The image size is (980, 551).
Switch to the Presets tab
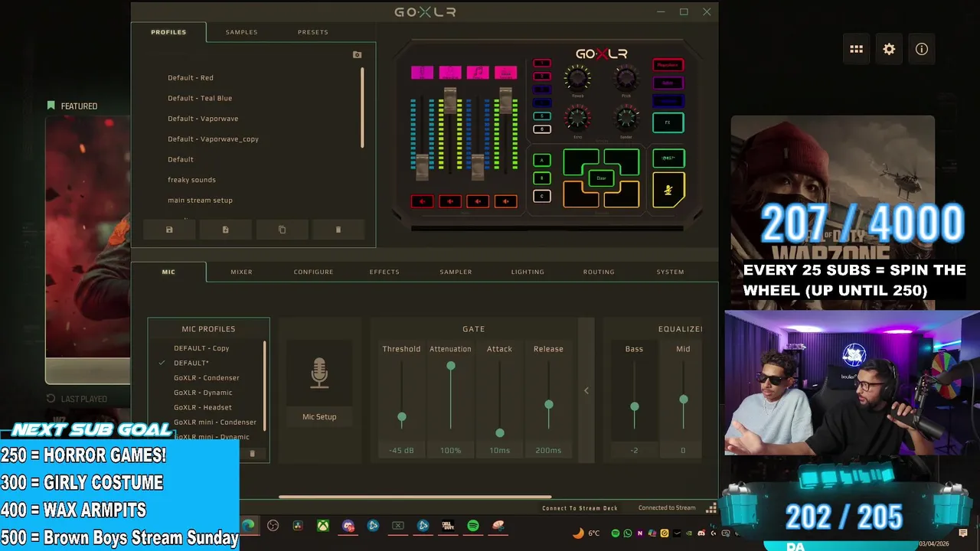tap(312, 32)
